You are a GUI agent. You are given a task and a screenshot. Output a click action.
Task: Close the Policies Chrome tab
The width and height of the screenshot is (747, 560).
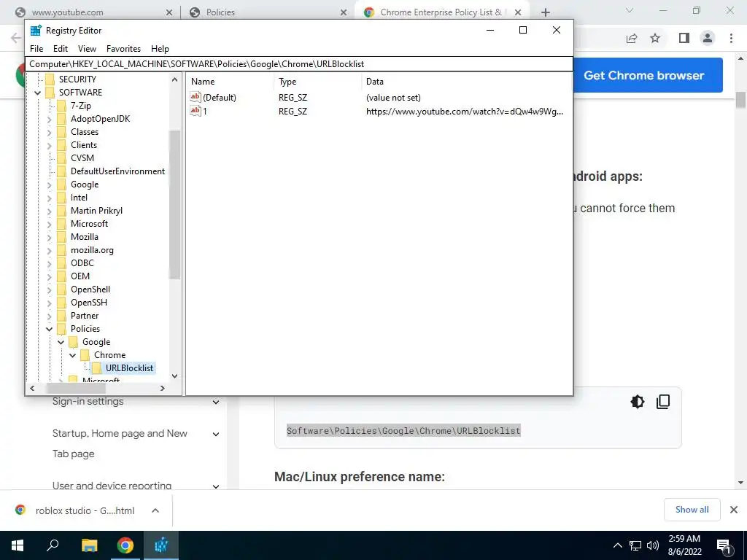(x=344, y=12)
